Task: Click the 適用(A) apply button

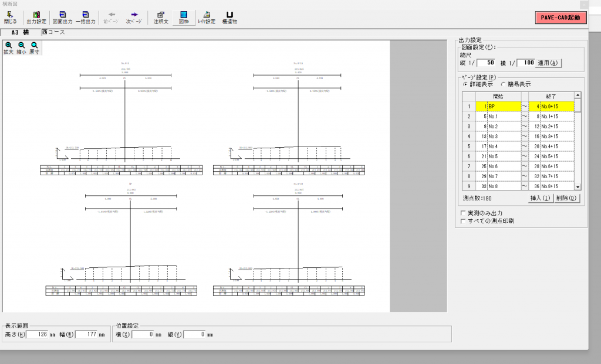Action: coord(548,63)
